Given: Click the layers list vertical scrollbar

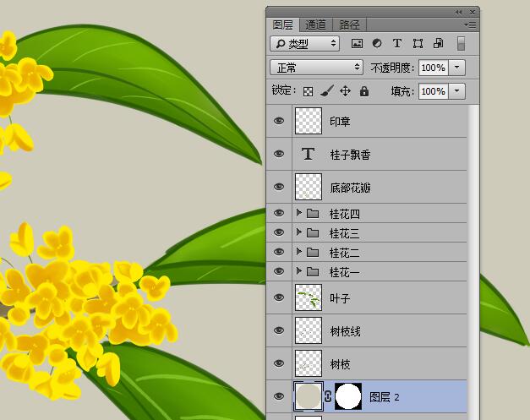Looking at the screenshot, I should tap(473, 262).
